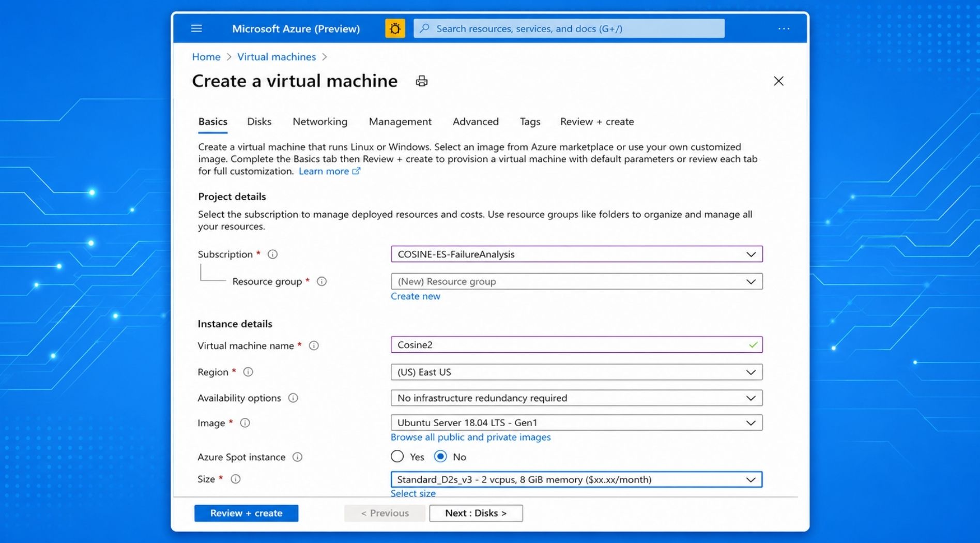Switch to the Management tab
Image resolution: width=980 pixels, height=543 pixels.
point(400,122)
